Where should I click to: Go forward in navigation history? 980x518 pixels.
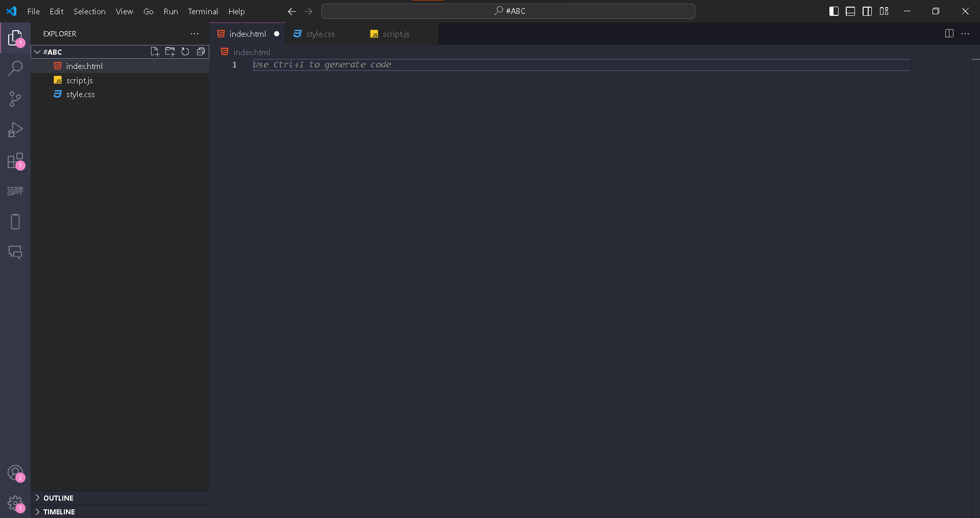[308, 11]
